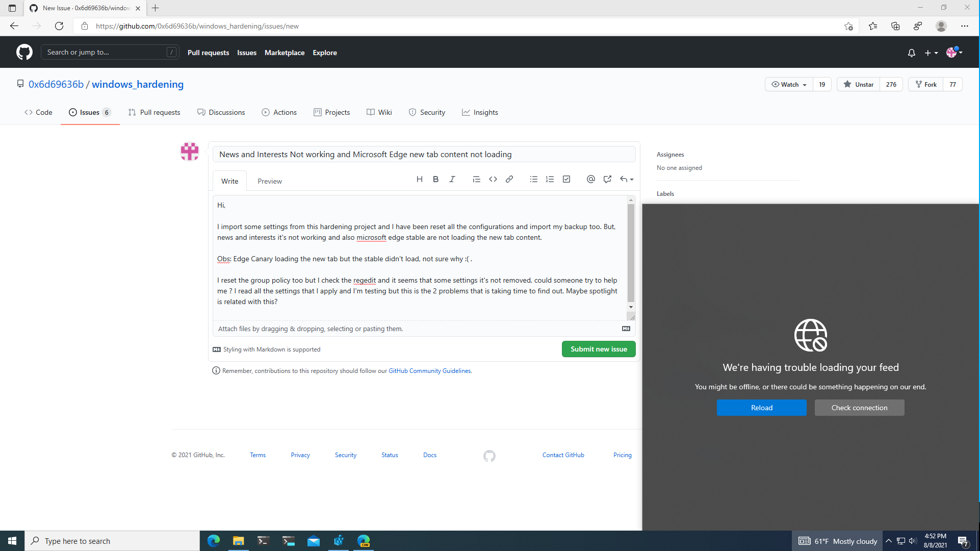Mention a user with @ icon
Viewport: 980px width, 551px height.
pos(590,179)
